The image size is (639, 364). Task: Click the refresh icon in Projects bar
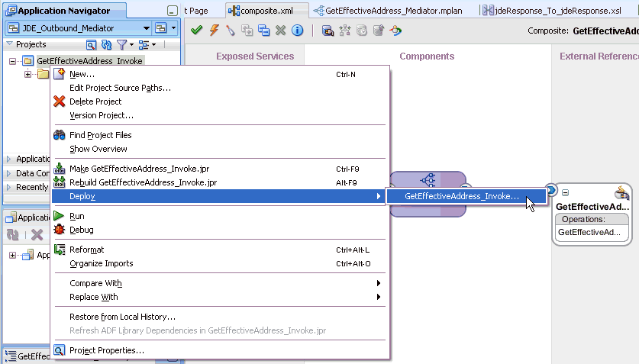point(107,45)
